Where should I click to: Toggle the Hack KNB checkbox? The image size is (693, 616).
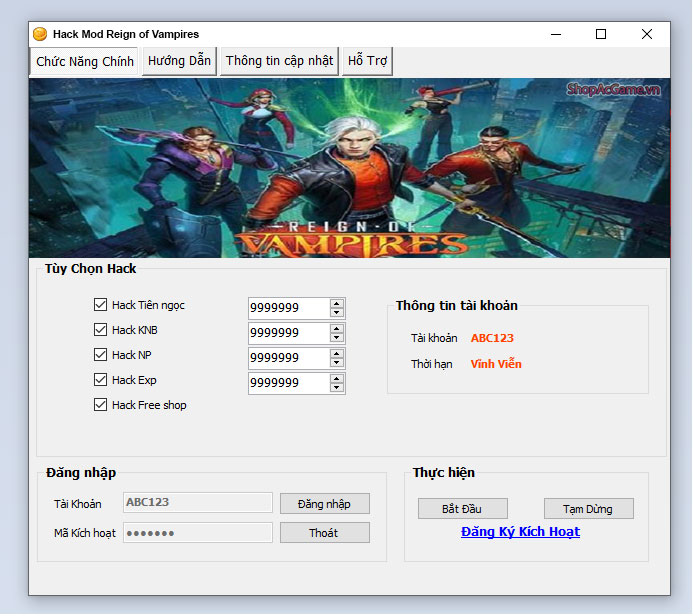click(100, 330)
